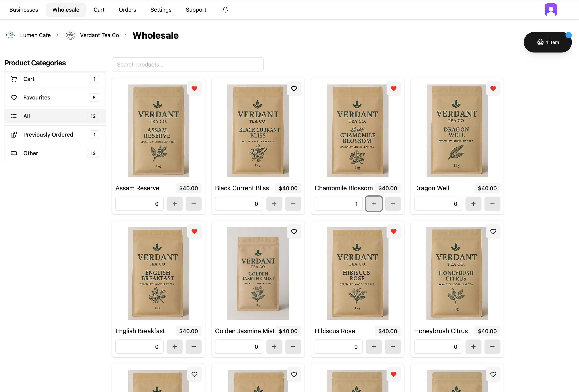
Task: Favourite the Black Current Bliss tea
Action: tap(294, 89)
